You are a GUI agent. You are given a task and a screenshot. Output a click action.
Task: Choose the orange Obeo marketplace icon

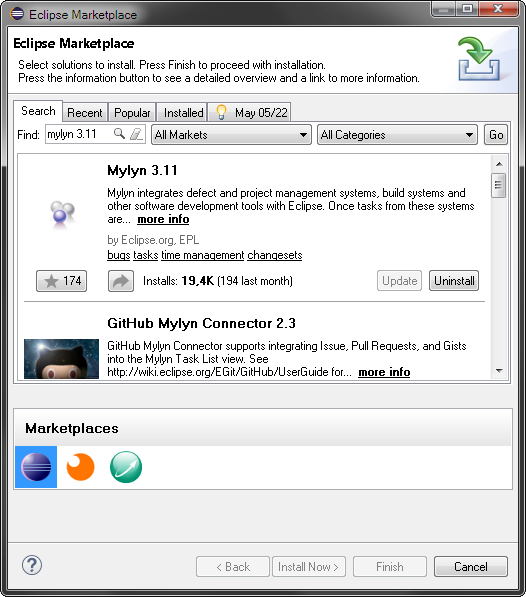point(80,467)
